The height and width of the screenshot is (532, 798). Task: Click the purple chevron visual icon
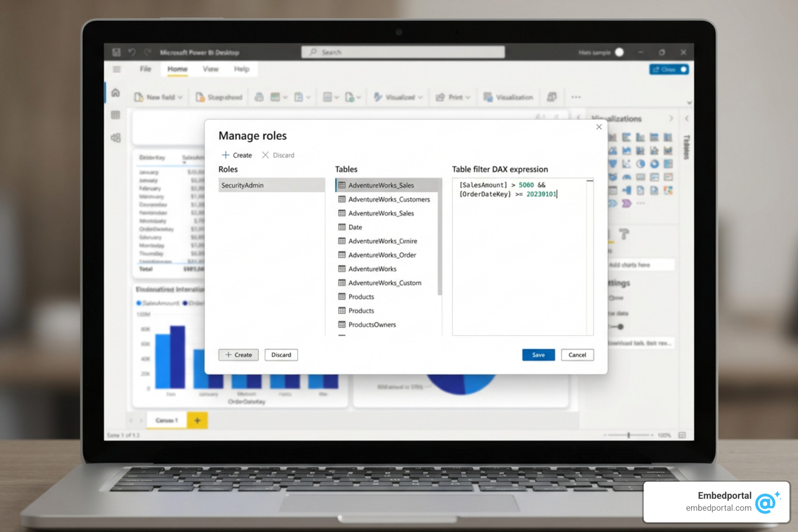pyautogui.click(x=627, y=204)
